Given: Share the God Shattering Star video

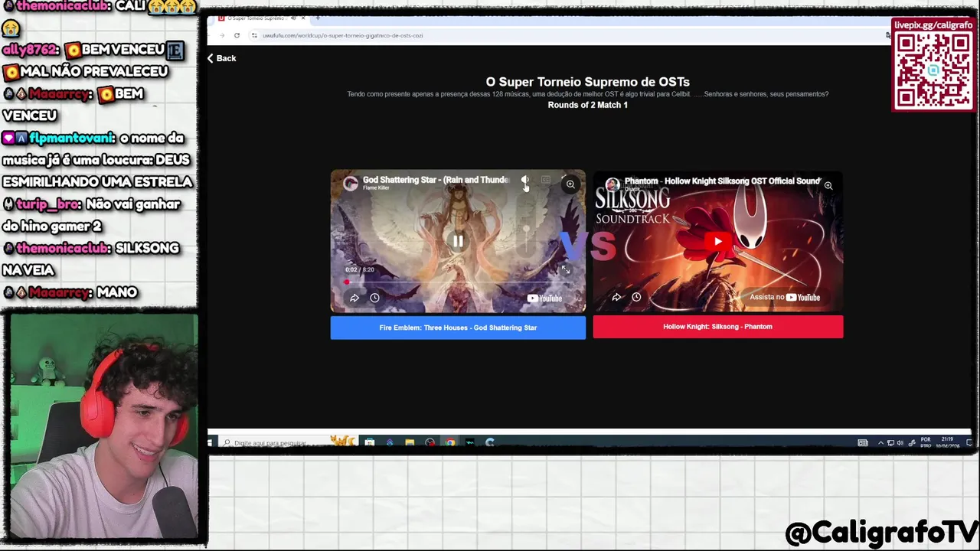Looking at the screenshot, I should tap(354, 298).
